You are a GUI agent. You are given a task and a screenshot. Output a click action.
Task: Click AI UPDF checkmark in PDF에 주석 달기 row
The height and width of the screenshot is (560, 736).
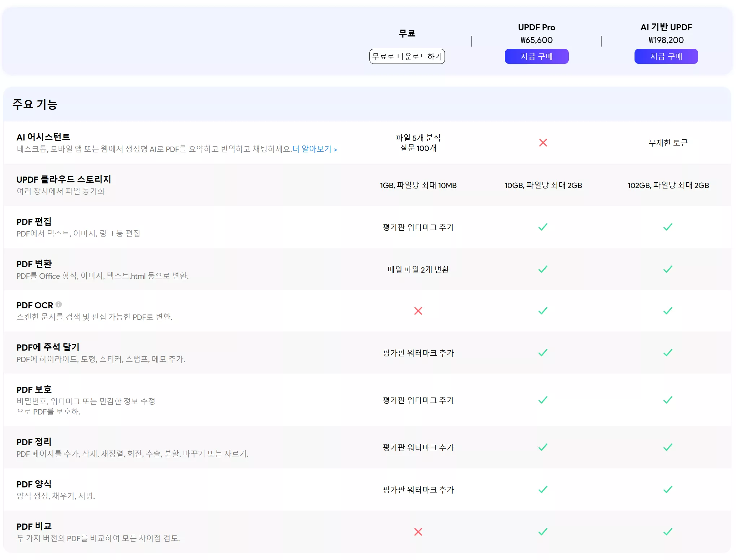(x=668, y=353)
